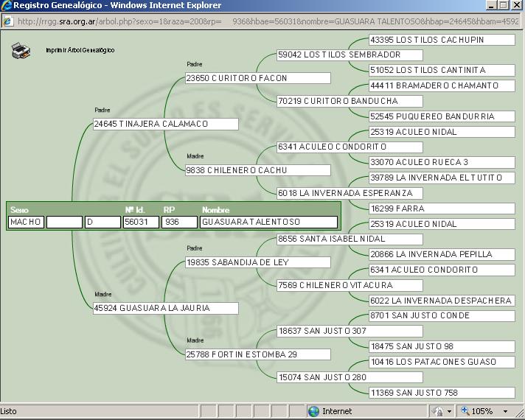Select the father 24645 TINAJERA CALAMACO
Image resolution: width=525 pixels, height=420 pixels.
click(165, 124)
